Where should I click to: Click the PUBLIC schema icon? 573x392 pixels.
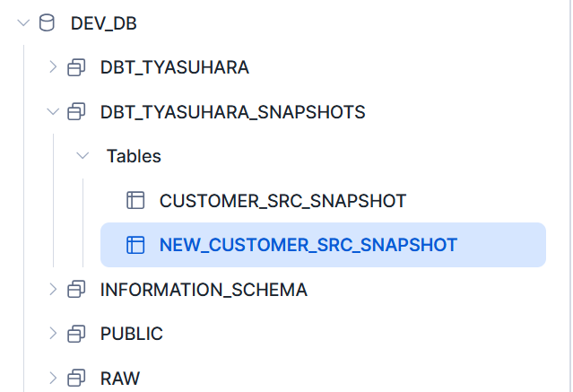77,334
